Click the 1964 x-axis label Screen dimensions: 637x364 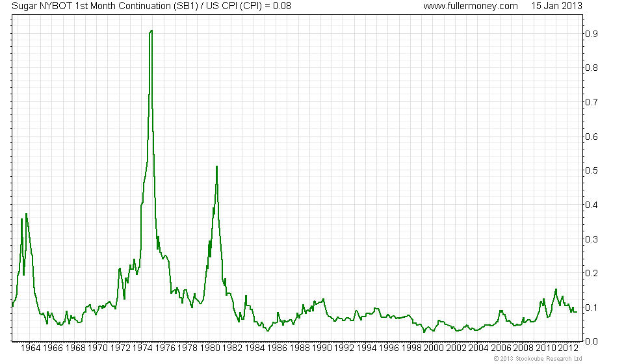click(31, 348)
